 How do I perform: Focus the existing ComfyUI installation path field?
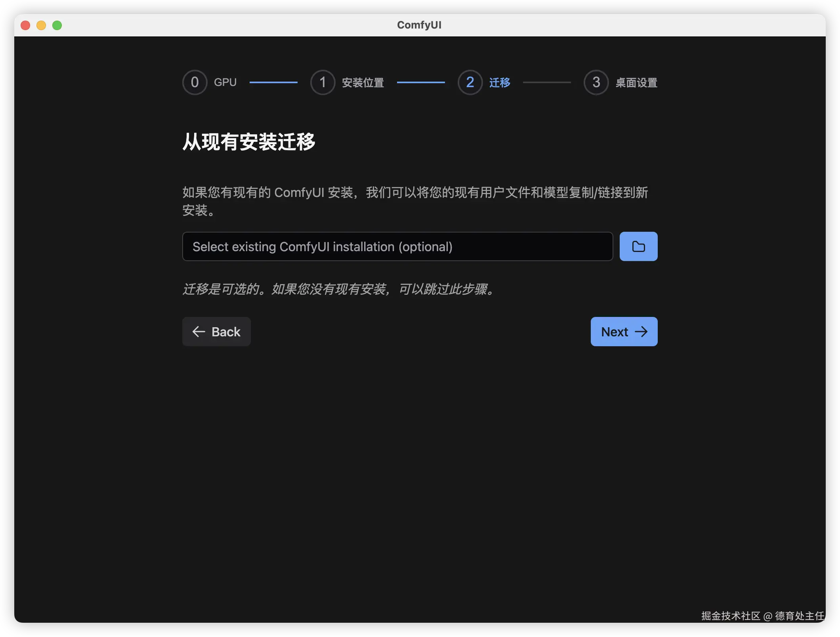point(397,246)
